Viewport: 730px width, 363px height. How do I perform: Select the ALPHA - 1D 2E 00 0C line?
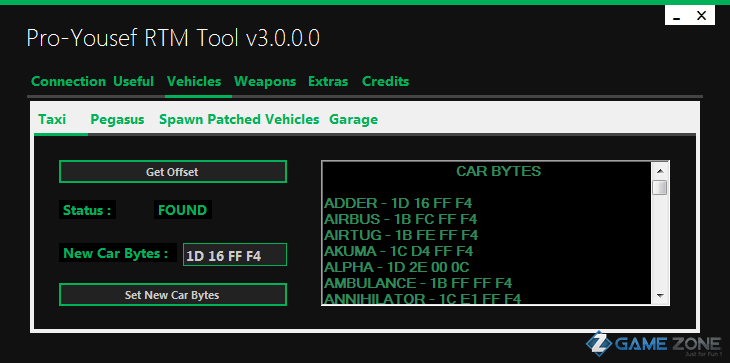tap(397, 267)
